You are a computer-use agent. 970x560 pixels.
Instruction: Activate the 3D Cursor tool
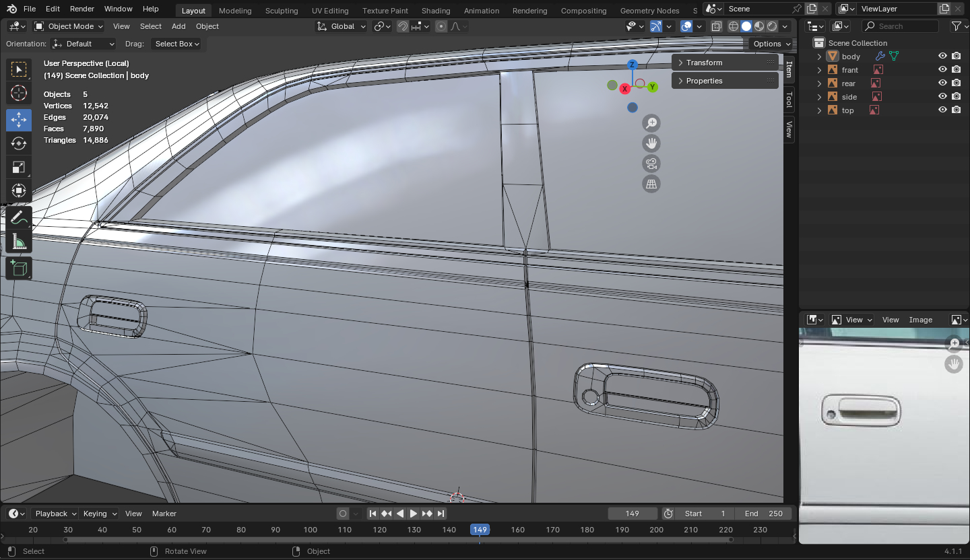[19, 94]
